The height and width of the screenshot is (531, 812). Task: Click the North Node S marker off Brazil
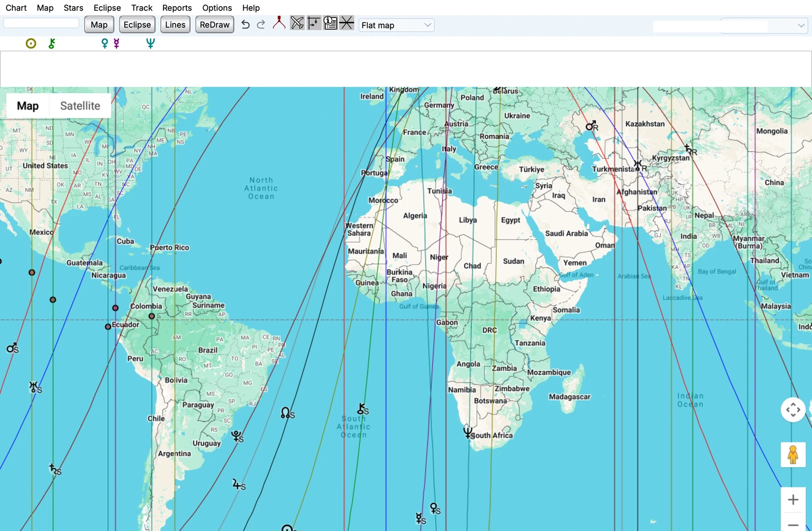[288, 413]
